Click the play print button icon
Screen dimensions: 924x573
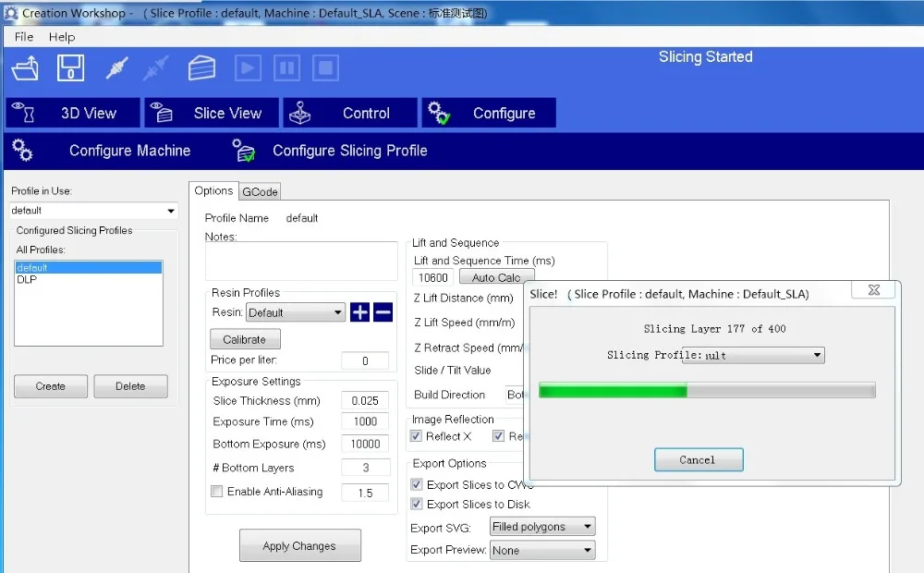(x=248, y=67)
